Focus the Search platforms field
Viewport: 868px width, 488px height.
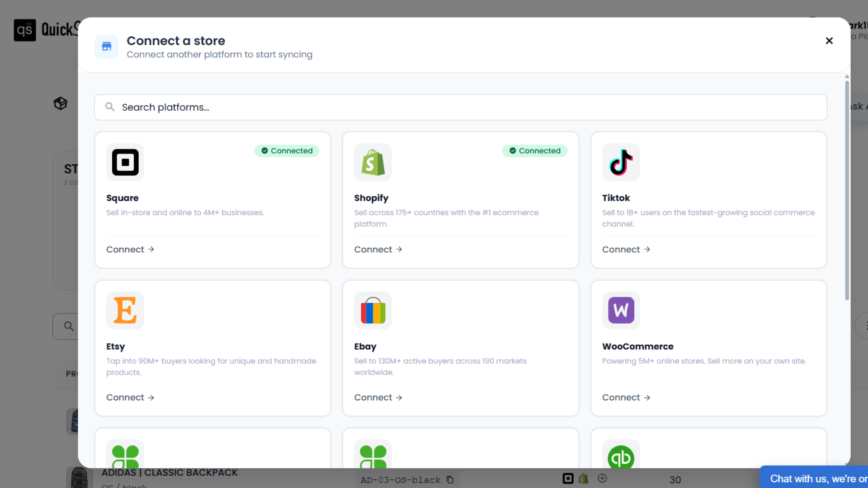point(461,107)
